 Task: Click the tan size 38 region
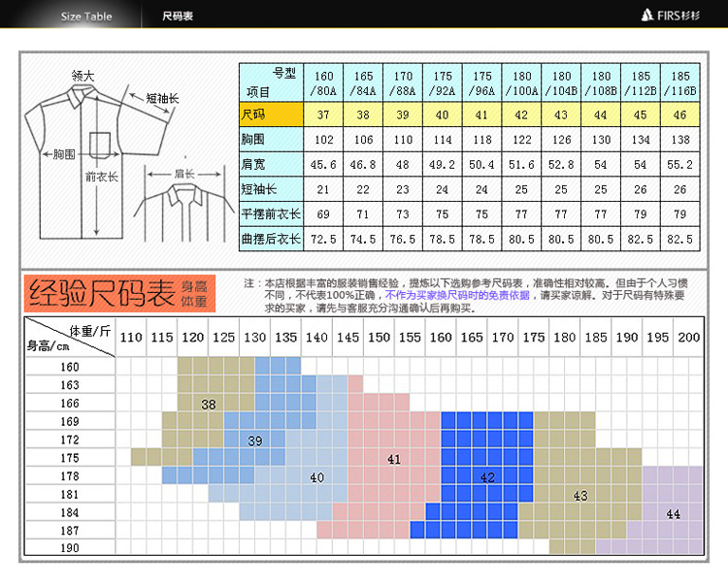click(208, 404)
